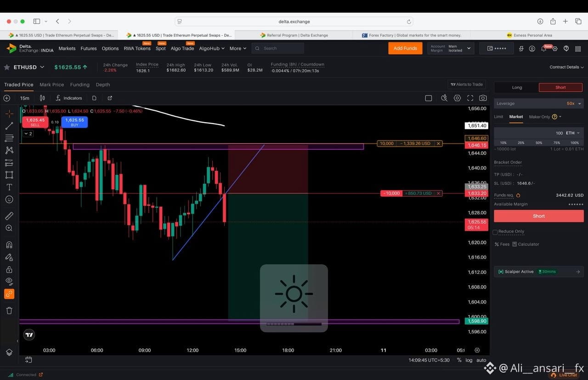
Task: Open the Maker Only order type dropdown
Action: 545,117
